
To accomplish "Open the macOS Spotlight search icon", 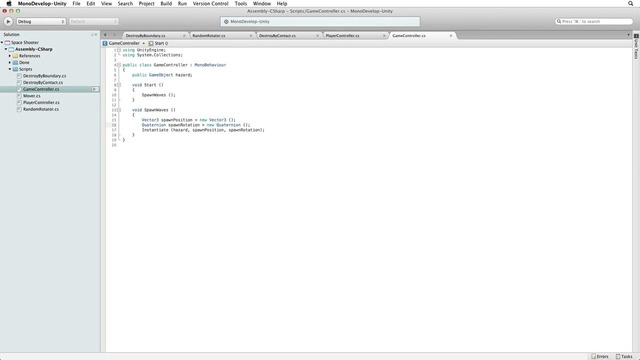I will (x=631, y=3).
